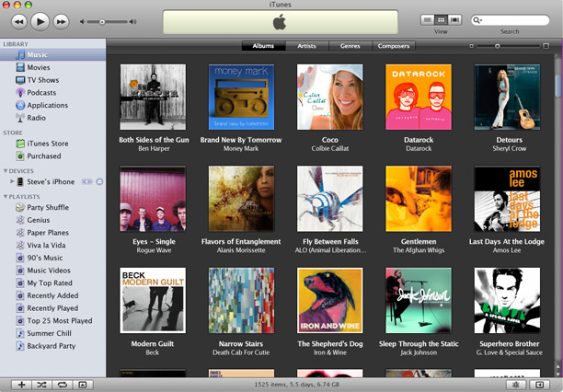This screenshot has width=563, height=392.
Task: Toggle shuffle in the bottom bar
Action: click(41, 384)
